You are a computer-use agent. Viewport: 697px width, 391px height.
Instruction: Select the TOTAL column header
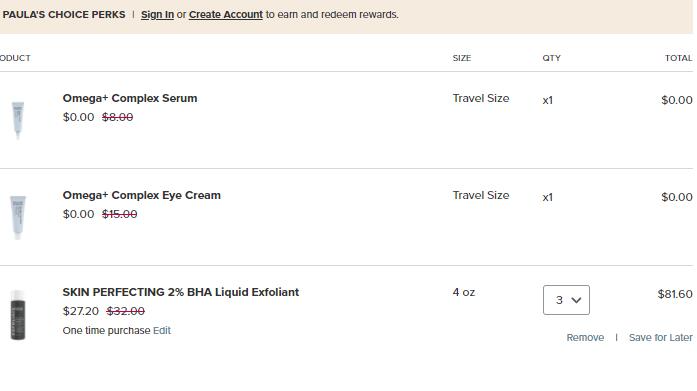(x=678, y=58)
